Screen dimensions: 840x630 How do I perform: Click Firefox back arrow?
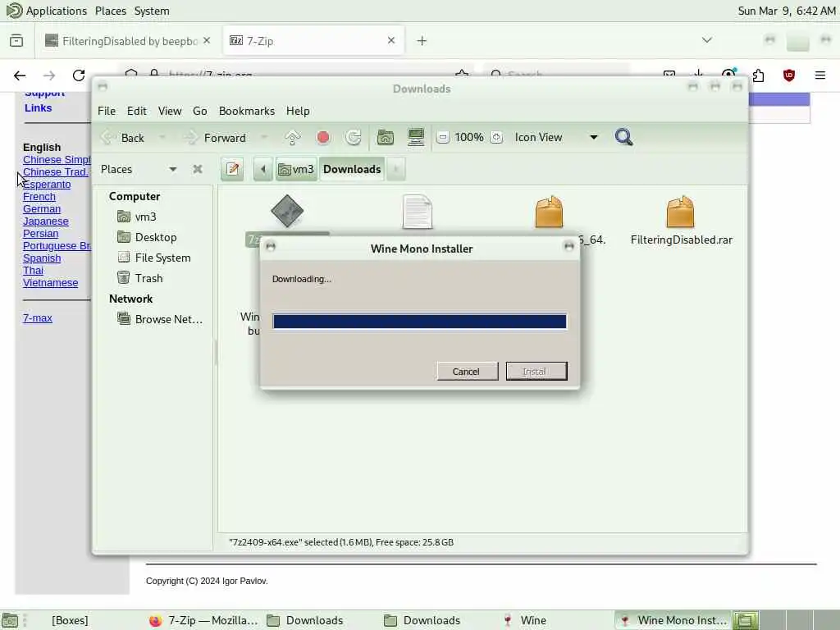pyautogui.click(x=20, y=75)
